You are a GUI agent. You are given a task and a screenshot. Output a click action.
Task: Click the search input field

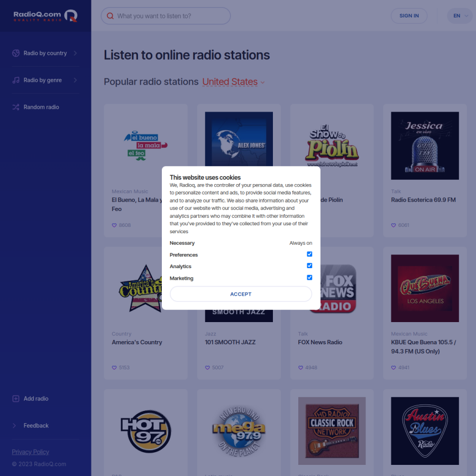coord(166,16)
